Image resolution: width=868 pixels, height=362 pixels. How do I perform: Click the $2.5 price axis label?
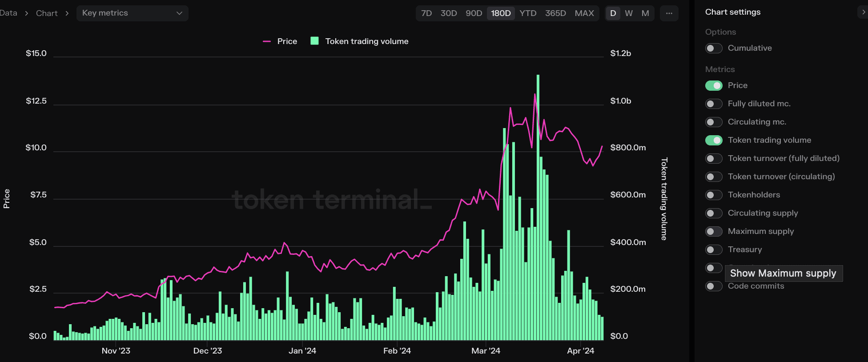[x=38, y=289]
